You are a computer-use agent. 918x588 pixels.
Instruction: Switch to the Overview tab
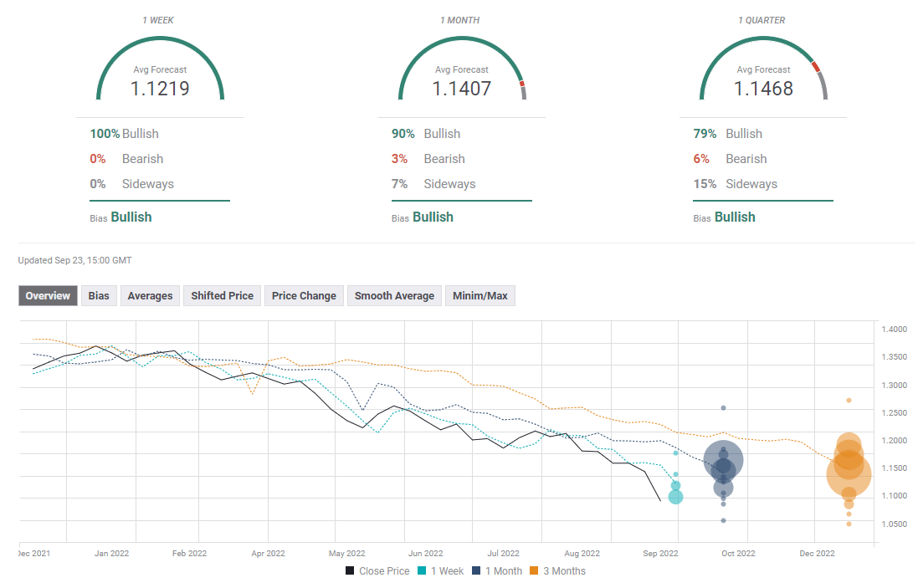[48, 295]
